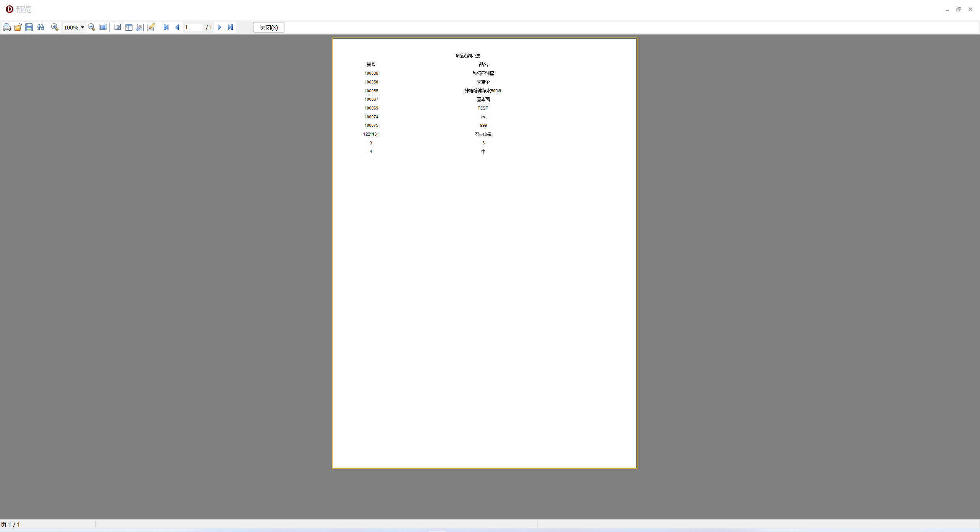Go to the next page
980x532 pixels.
pyautogui.click(x=219, y=27)
